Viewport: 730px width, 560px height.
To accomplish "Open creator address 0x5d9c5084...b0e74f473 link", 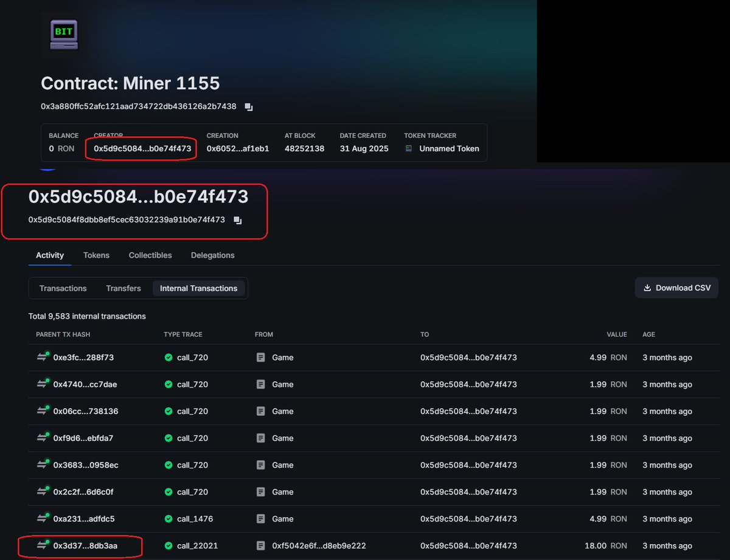I will [x=142, y=148].
